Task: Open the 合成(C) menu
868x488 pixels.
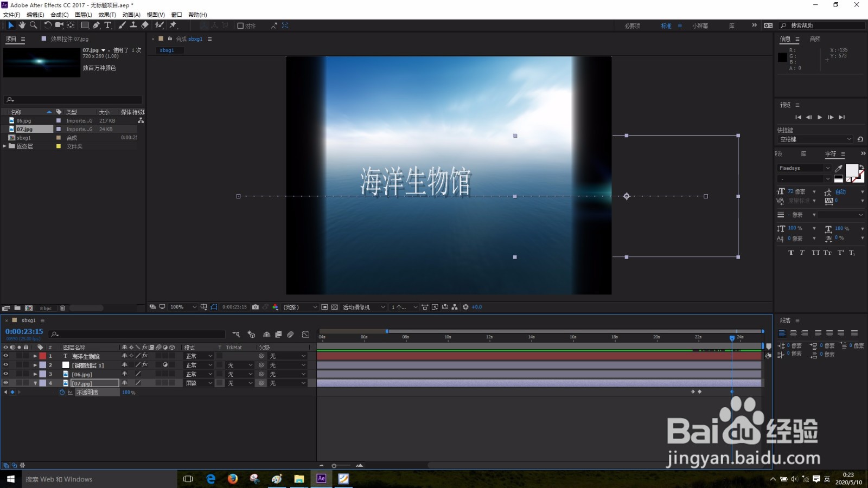Action: [60, 15]
